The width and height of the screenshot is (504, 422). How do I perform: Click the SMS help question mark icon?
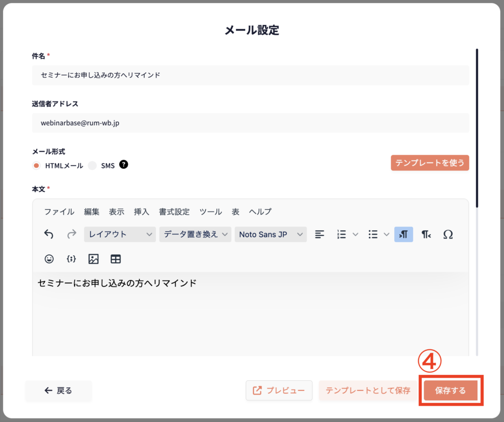[124, 165]
